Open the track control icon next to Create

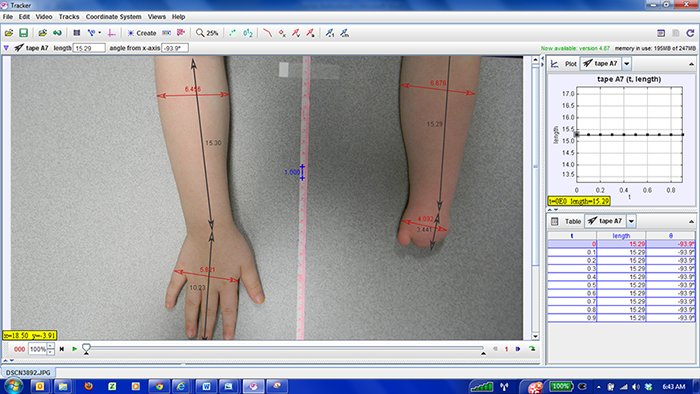[x=167, y=33]
